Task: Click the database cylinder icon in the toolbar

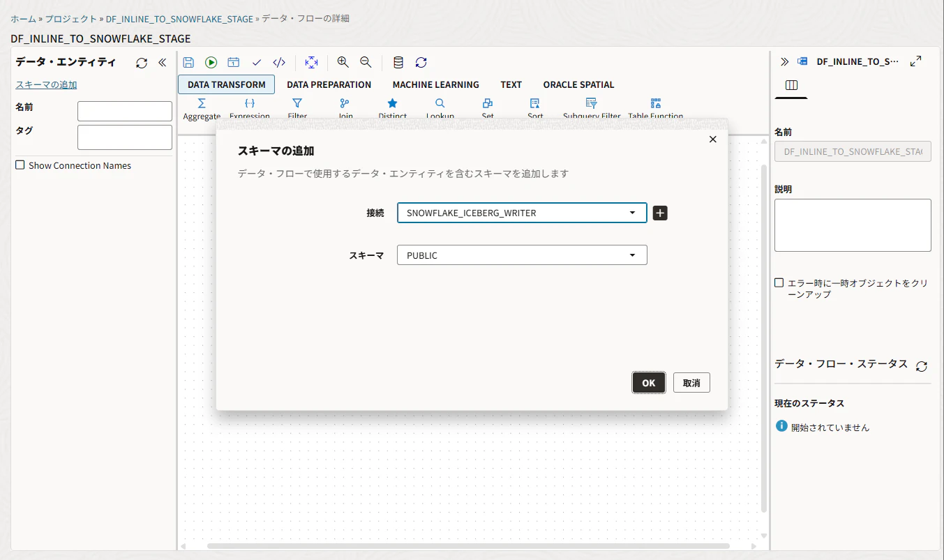Action: point(398,62)
